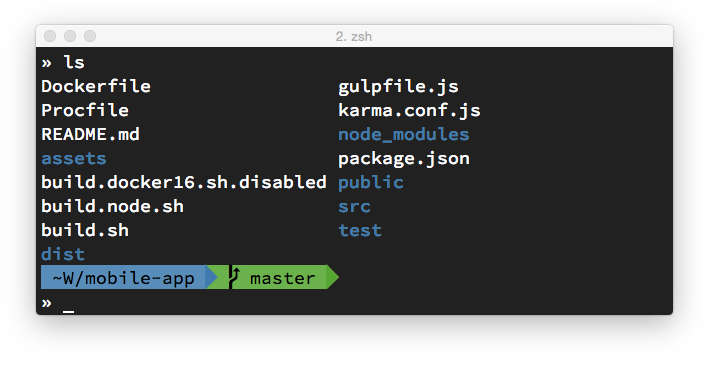Click on README.md in the output
Image resolution: width=718 pixels, height=365 pixels.
90,134
